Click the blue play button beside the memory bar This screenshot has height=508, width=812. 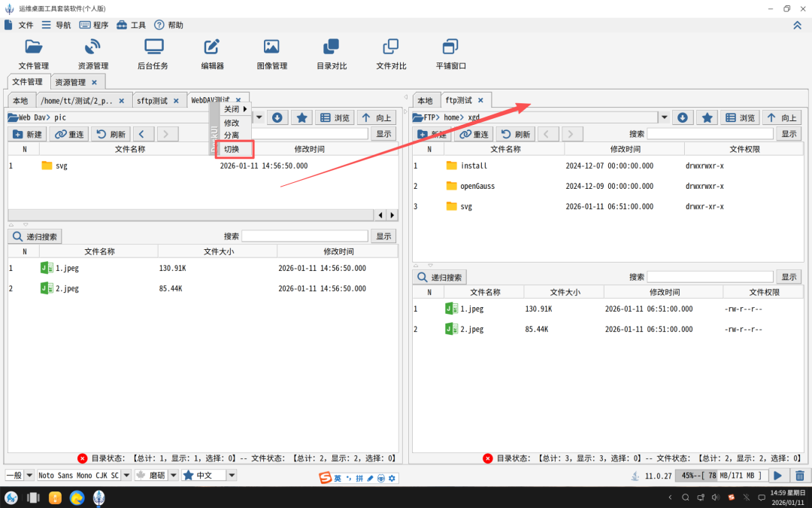778,476
